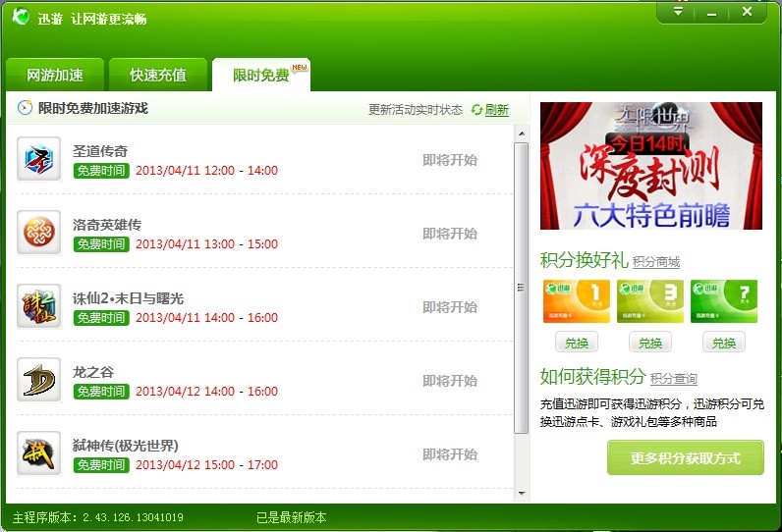The height and width of the screenshot is (532, 782).
Task: Open the 深度封测 promotional banner
Action: point(650,166)
